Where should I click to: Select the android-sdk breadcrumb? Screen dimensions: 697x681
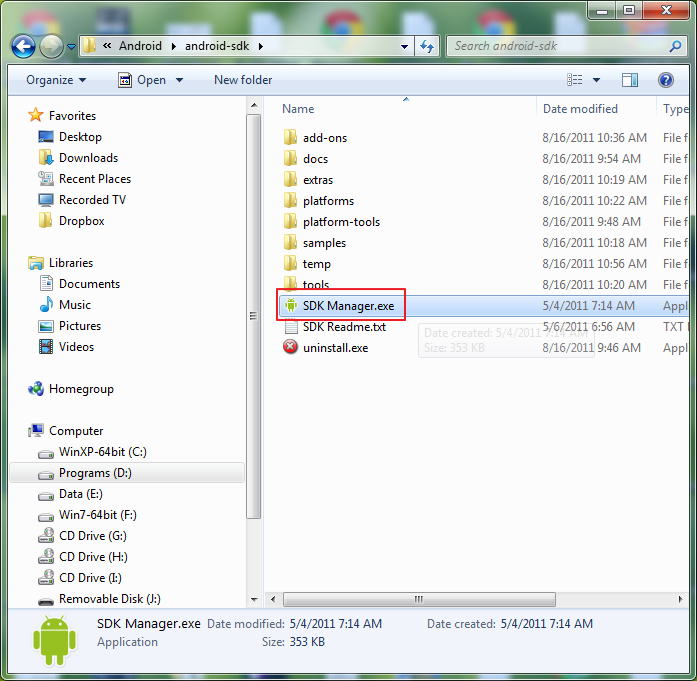click(217, 46)
